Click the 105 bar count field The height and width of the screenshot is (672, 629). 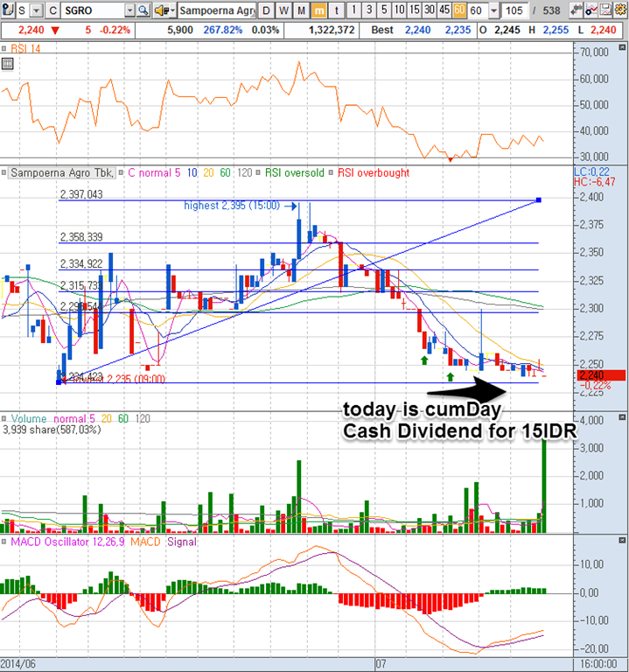pyautogui.click(x=514, y=10)
